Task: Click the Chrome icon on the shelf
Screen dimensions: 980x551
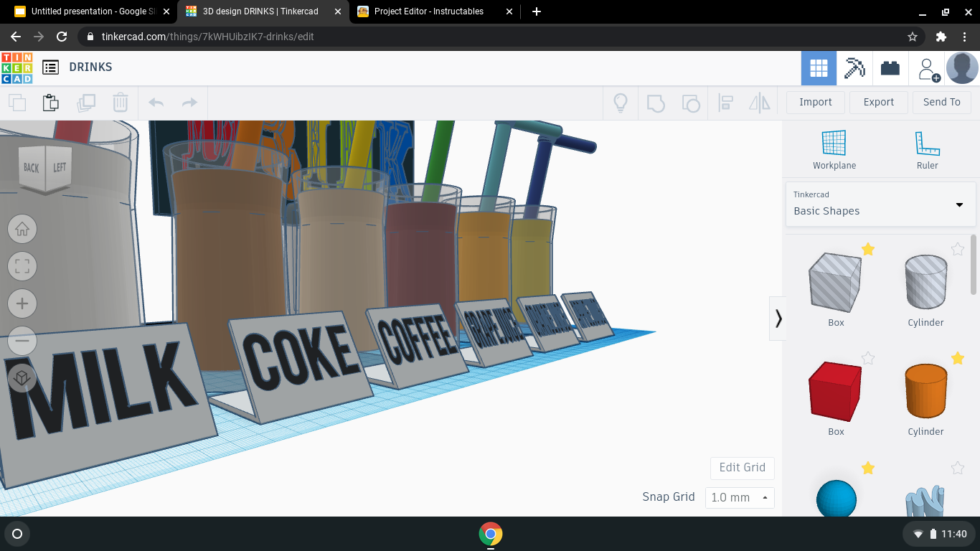Action: click(491, 534)
